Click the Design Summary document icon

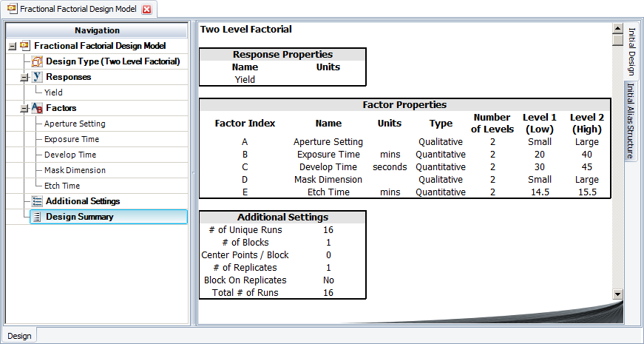(37, 217)
